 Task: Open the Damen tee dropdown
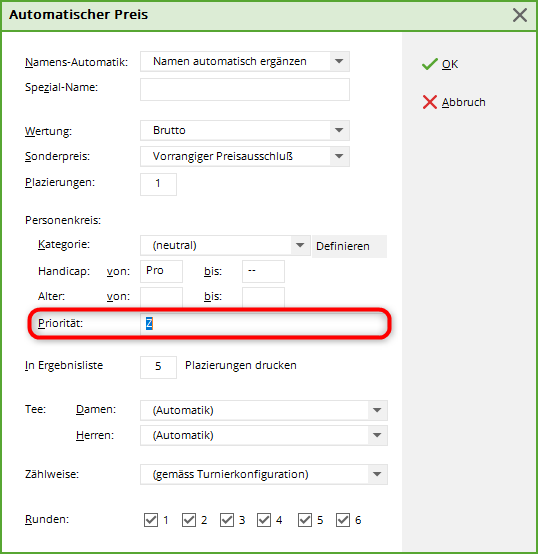click(x=377, y=410)
